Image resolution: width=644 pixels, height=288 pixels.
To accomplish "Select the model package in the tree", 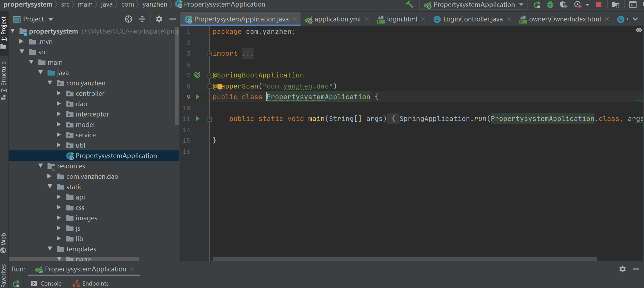I will tap(85, 124).
